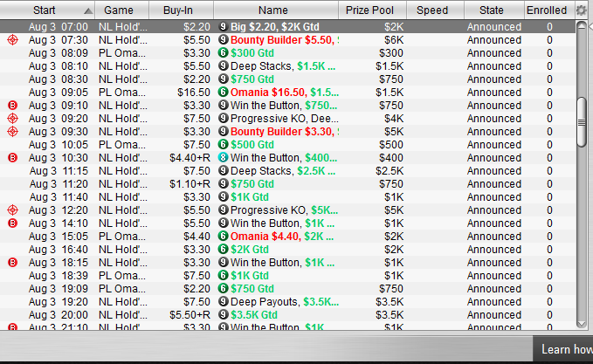Click 6-max icon beside $500 Gtd
Image resolution: width=593 pixels, height=364 pixels.
point(223,144)
